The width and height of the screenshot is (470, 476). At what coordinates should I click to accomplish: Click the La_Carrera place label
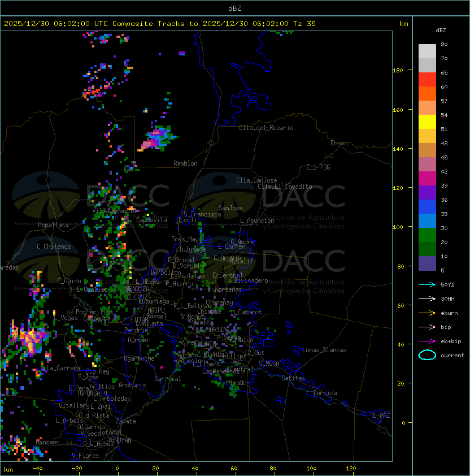tap(64, 368)
